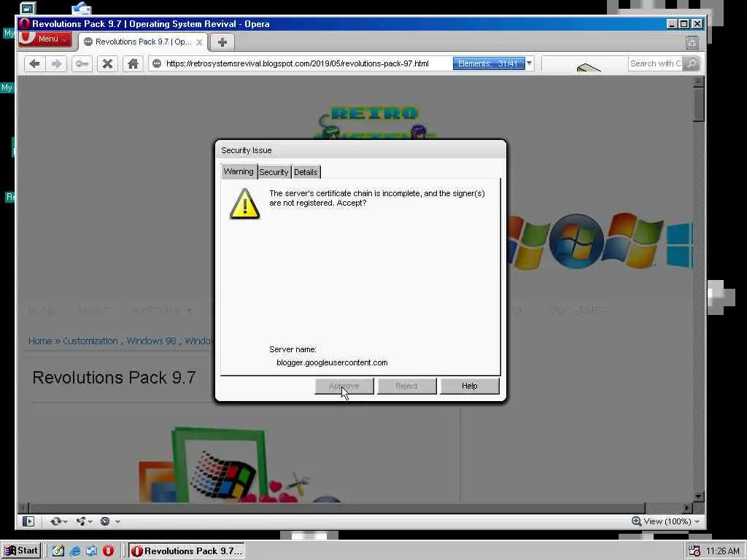Open the closed tabs trash icon
This screenshot has width=747, height=560.
[692, 43]
